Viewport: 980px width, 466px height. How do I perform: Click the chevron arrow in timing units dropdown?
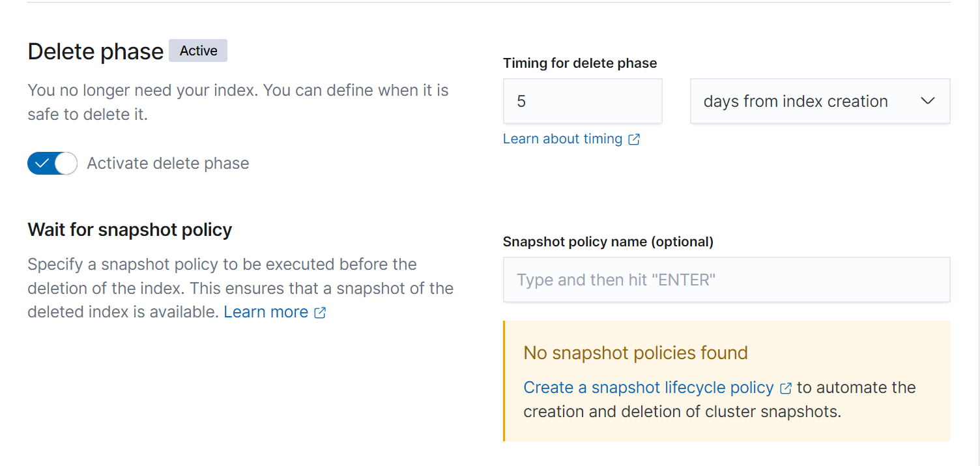928,101
